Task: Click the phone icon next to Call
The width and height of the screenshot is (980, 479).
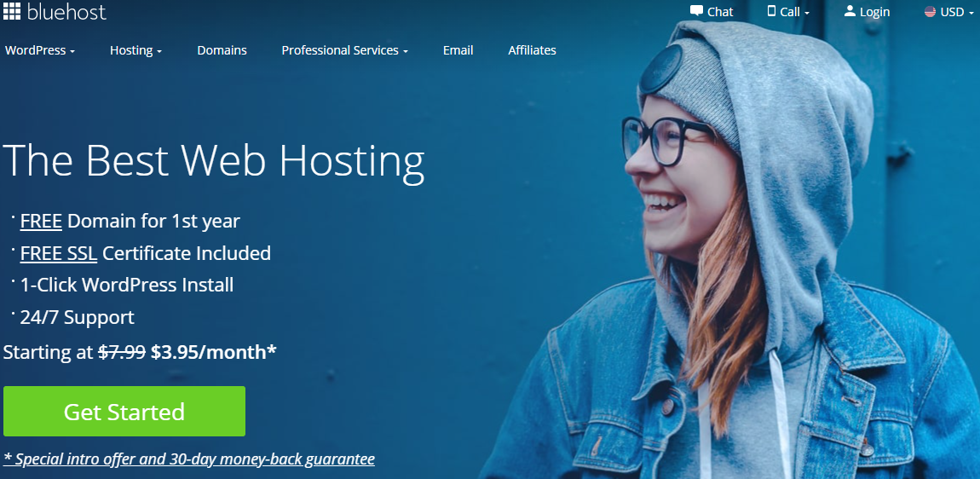Action: point(771,10)
